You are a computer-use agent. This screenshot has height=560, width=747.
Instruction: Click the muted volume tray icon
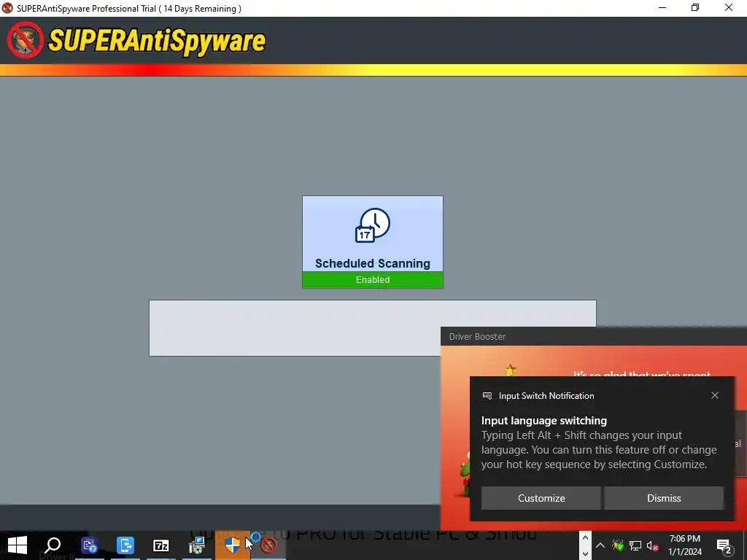pos(653,545)
